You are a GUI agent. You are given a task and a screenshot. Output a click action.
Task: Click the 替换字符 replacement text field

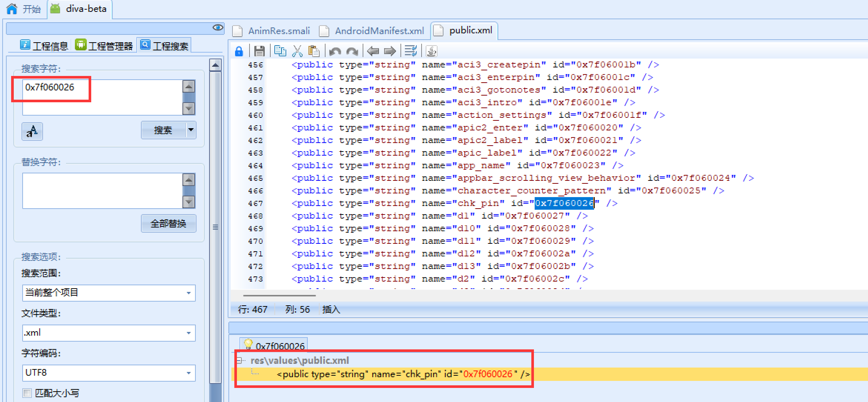click(x=102, y=190)
